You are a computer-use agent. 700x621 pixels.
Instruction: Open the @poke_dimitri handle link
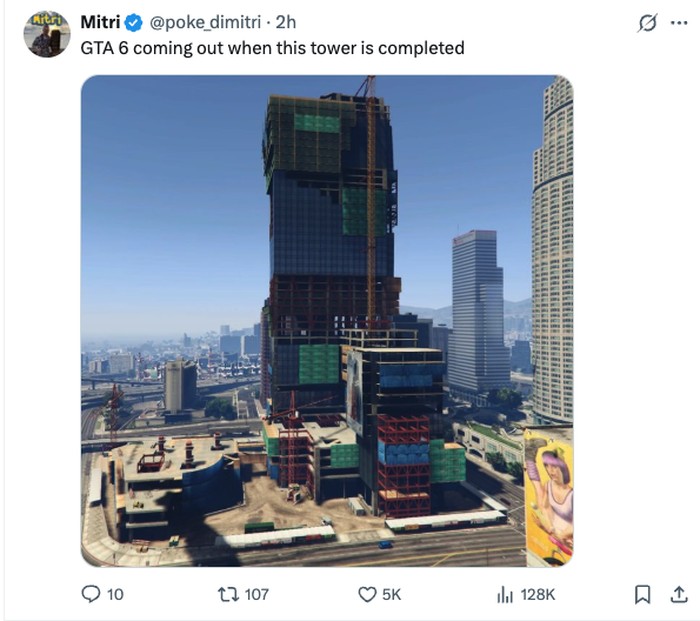(x=205, y=22)
